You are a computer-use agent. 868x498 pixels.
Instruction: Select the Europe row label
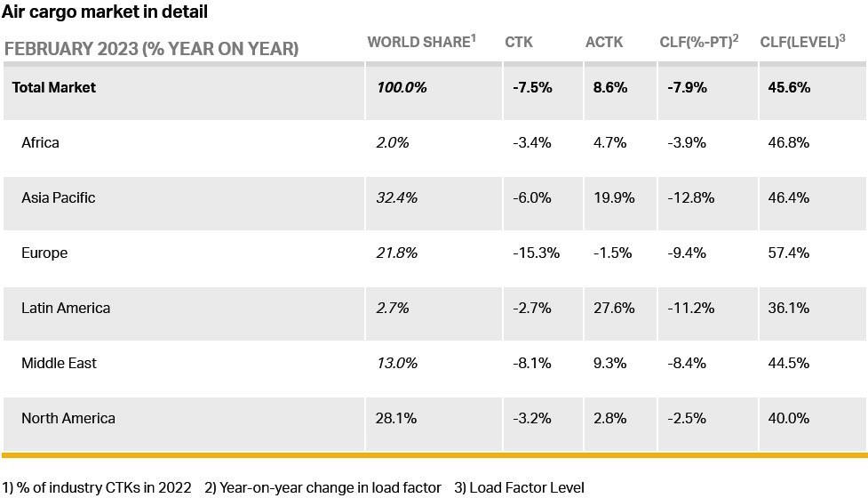[x=44, y=253]
